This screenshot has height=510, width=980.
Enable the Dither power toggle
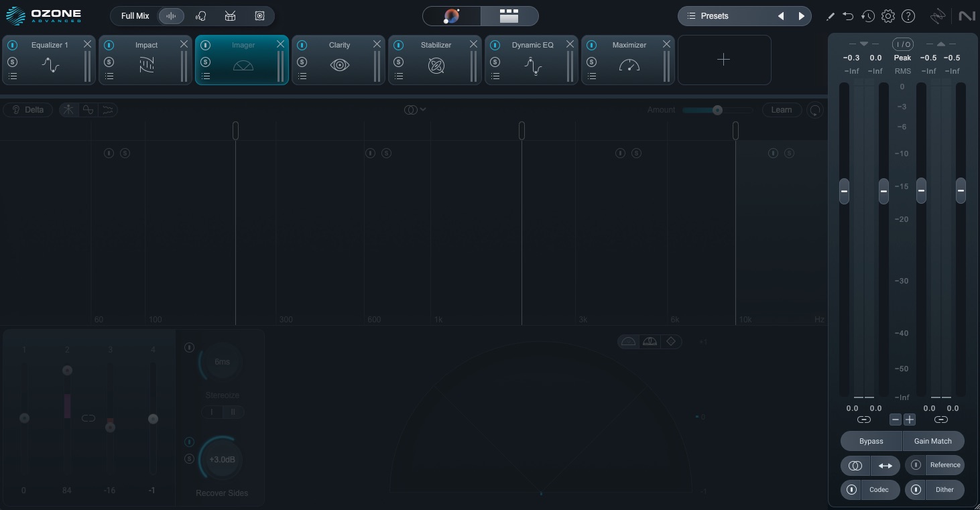pos(916,490)
